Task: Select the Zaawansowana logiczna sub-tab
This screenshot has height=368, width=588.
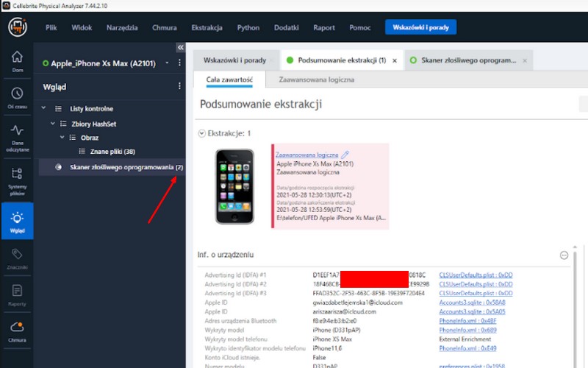Action: (317, 79)
